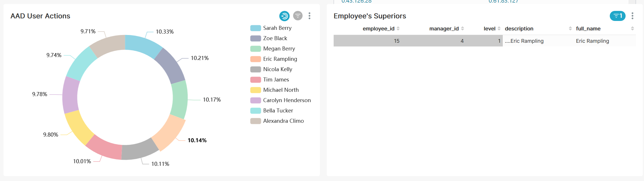Toggle Sarah Berry in the chart legend

pyautogui.click(x=271, y=28)
